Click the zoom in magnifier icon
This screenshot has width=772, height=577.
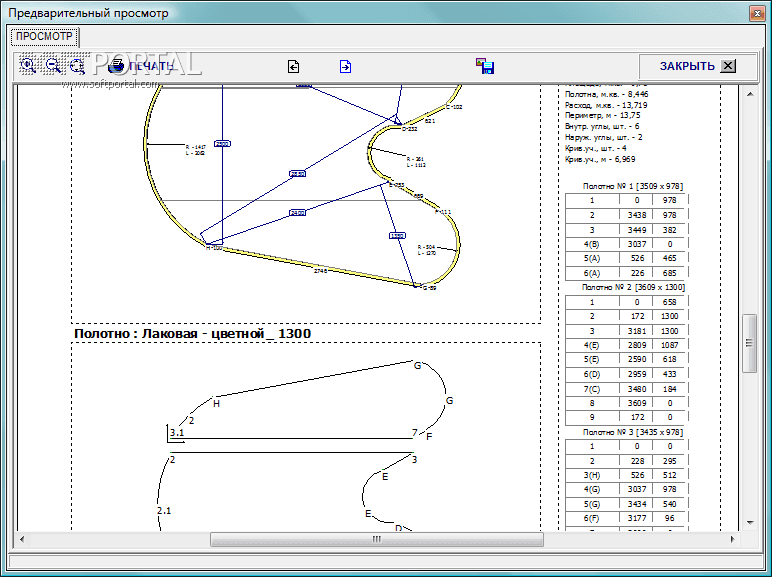[x=28, y=66]
